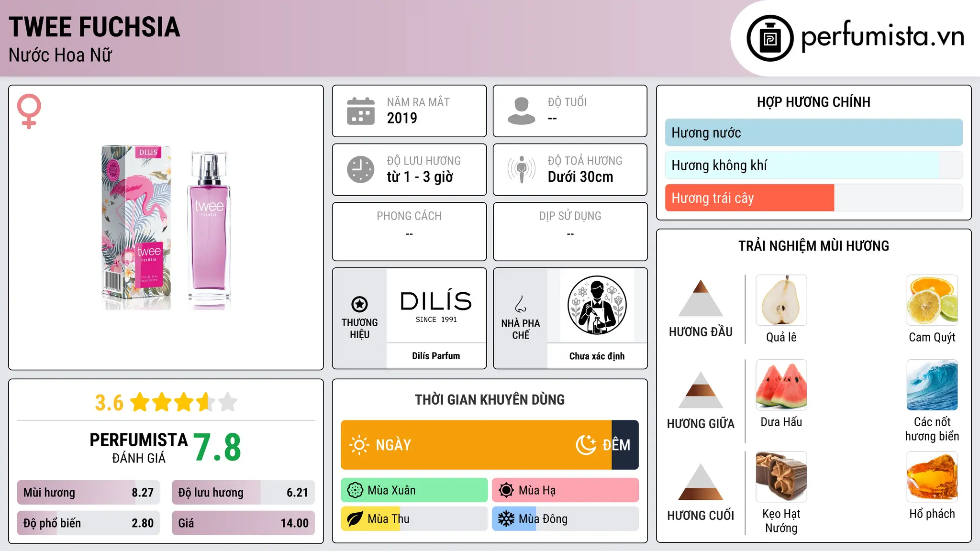Click the green 7.8 Perfumista score

click(x=217, y=447)
